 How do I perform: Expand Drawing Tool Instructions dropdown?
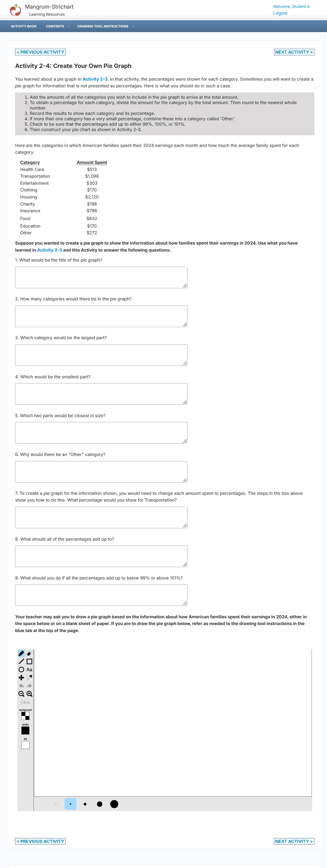[106, 26]
